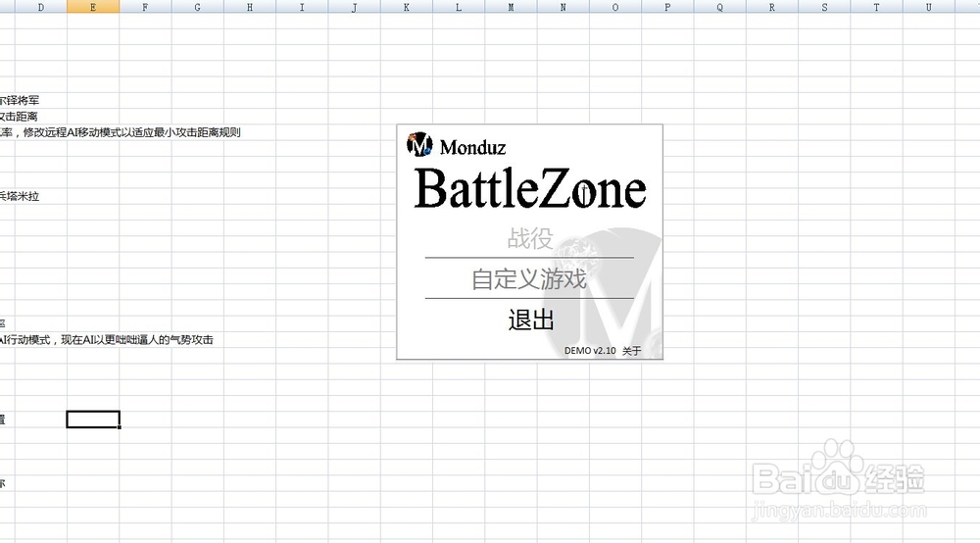
Task: Click the selected cell in column E
Action: click(x=93, y=420)
